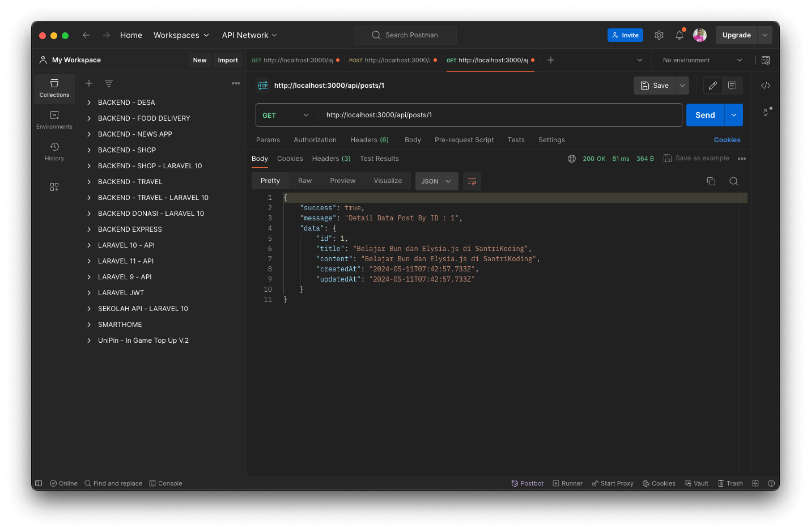This screenshot has width=811, height=532.
Task: Search the response using magnifier icon
Action: (x=733, y=181)
